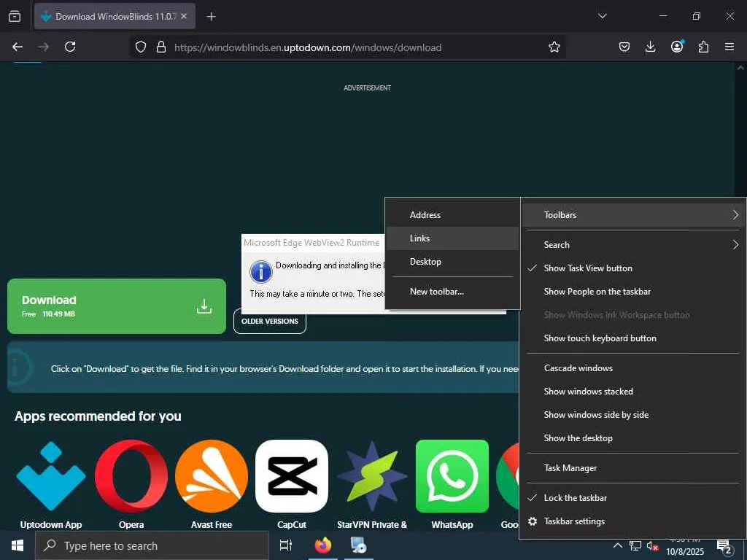
Task: Open a new tab with plus icon
Action: point(211,17)
